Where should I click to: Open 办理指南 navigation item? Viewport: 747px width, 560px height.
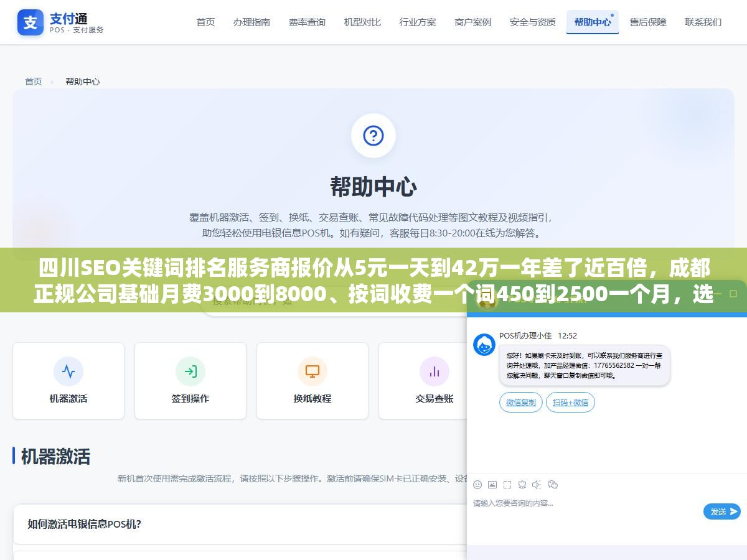pyautogui.click(x=251, y=22)
